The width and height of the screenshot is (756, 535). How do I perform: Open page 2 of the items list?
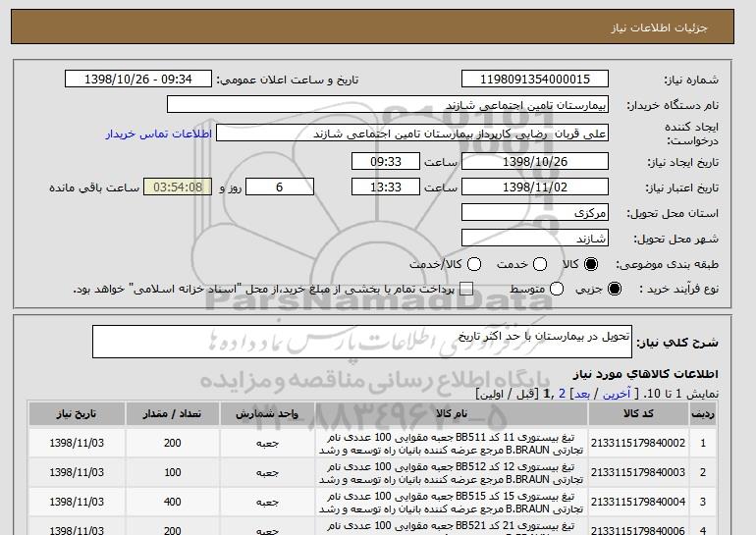pyautogui.click(x=562, y=394)
